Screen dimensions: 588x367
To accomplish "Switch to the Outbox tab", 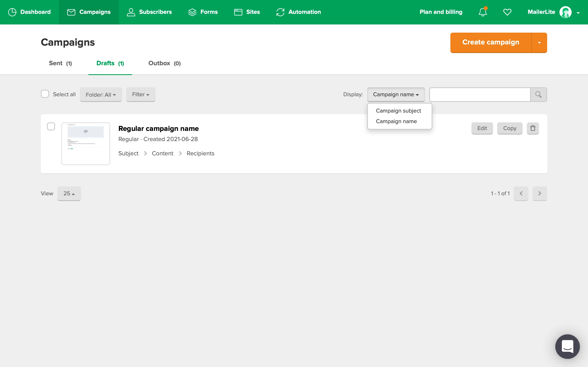I will [165, 63].
